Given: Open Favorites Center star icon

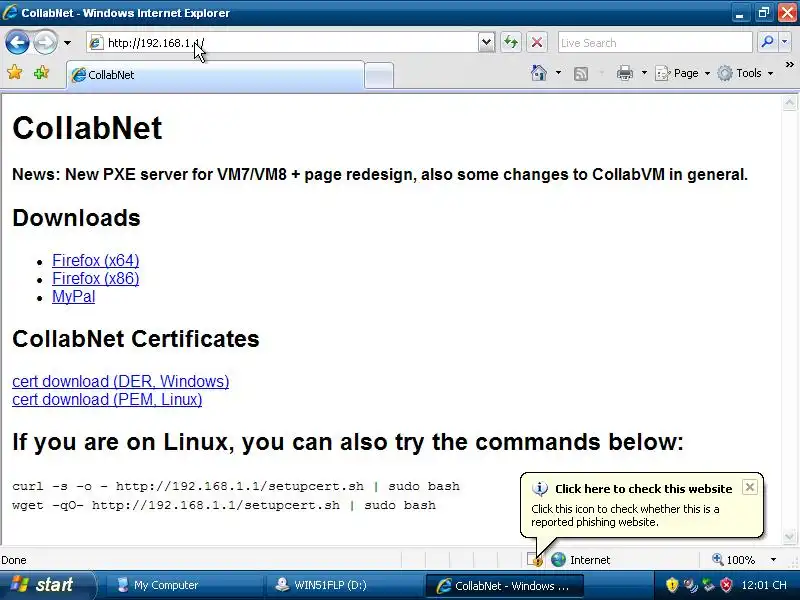Looking at the screenshot, I should pos(15,73).
